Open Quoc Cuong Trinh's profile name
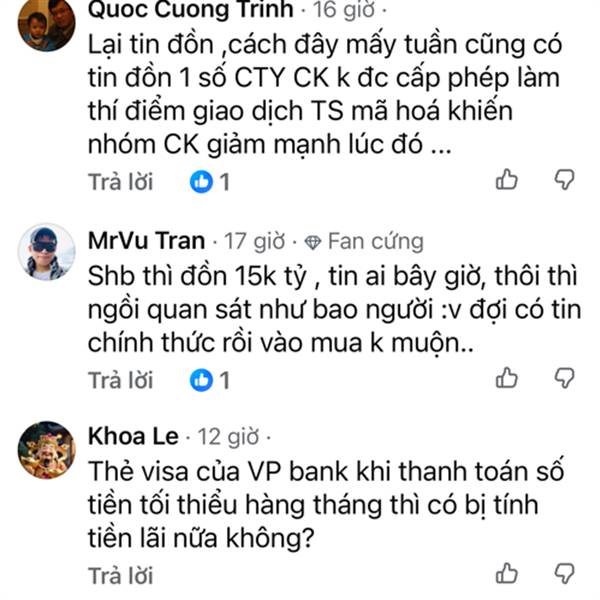The width and height of the screenshot is (600, 600). pos(191,8)
